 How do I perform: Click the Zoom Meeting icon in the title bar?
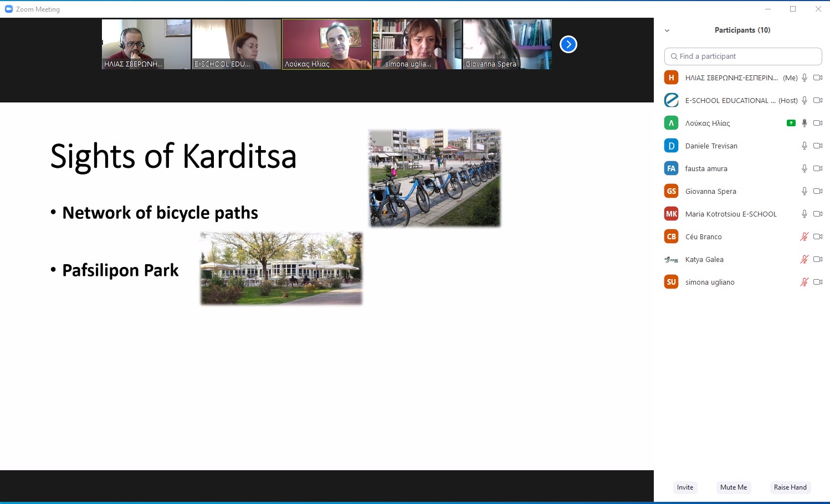[x=8, y=9]
